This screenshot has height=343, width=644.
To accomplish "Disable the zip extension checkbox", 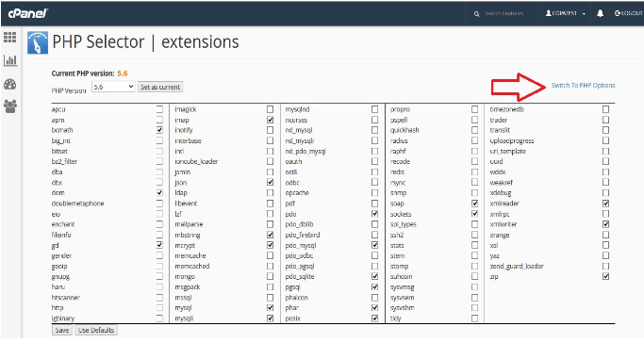I will click(605, 276).
